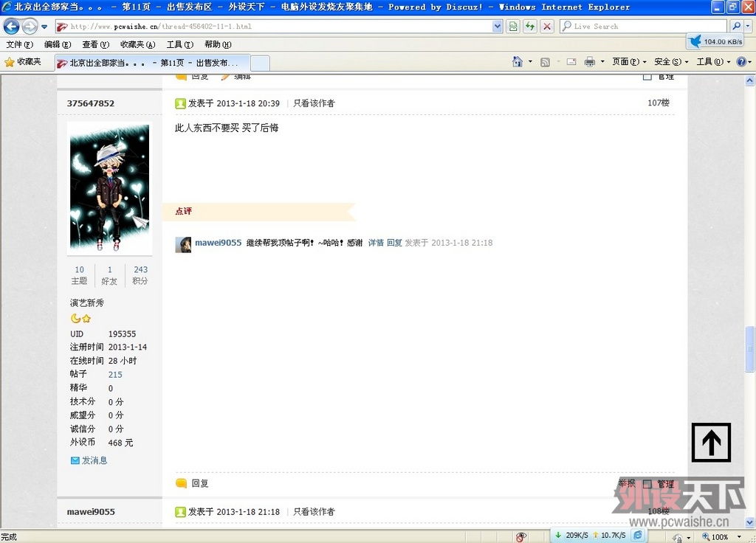This screenshot has height=543, width=756.
Task: Click the moon and star rank icons
Action: point(80,319)
